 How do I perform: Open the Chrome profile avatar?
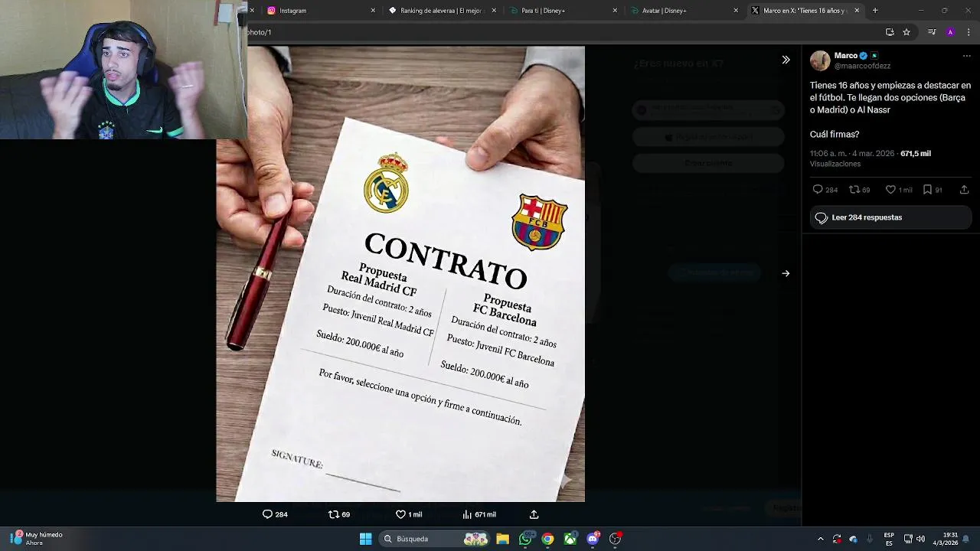coord(950,32)
